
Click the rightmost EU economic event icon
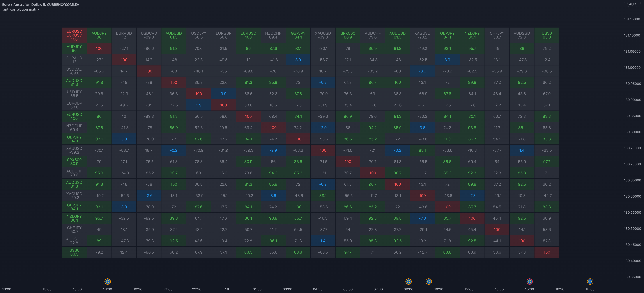coord(590,282)
